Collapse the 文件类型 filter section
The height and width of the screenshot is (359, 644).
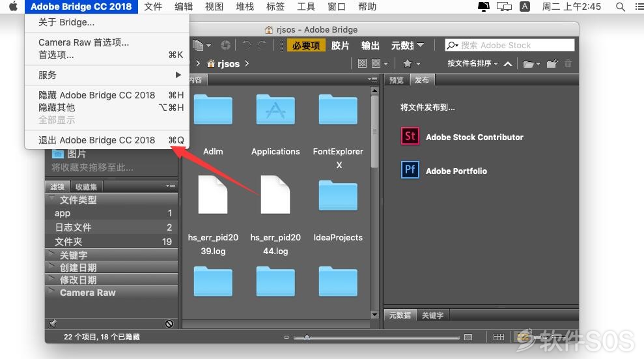click(x=51, y=198)
